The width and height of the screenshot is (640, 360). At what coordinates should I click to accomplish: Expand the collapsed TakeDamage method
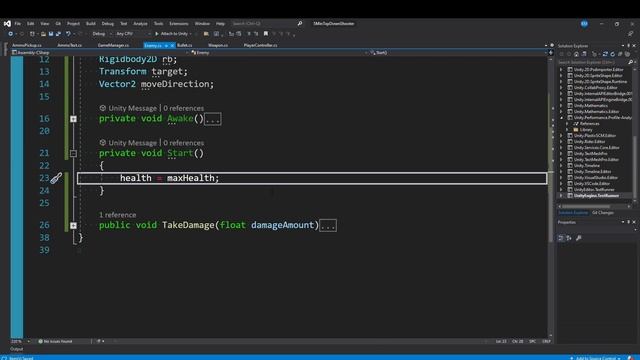coord(73,226)
